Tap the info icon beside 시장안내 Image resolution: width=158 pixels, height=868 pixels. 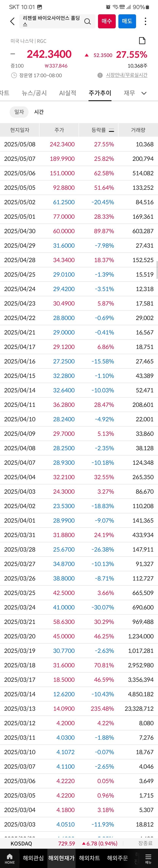point(100,75)
